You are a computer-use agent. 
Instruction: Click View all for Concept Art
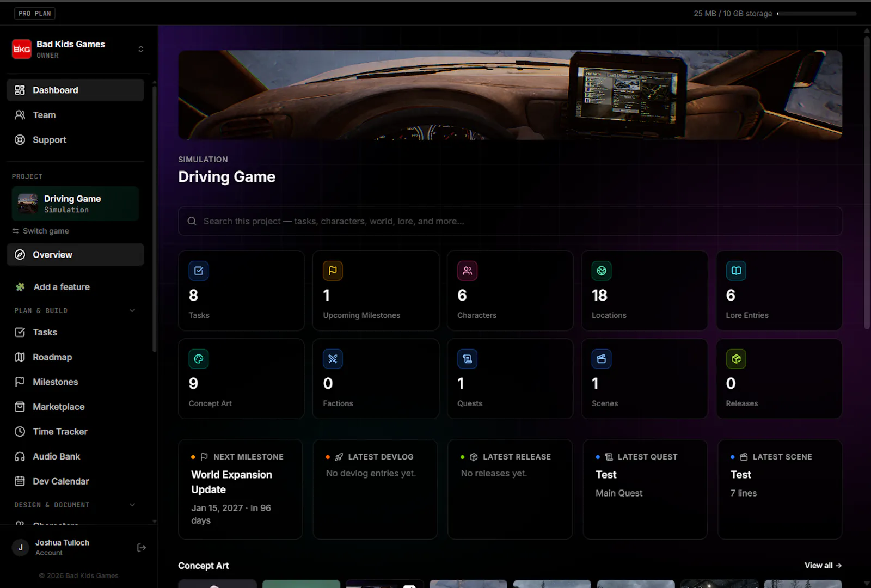pos(823,566)
